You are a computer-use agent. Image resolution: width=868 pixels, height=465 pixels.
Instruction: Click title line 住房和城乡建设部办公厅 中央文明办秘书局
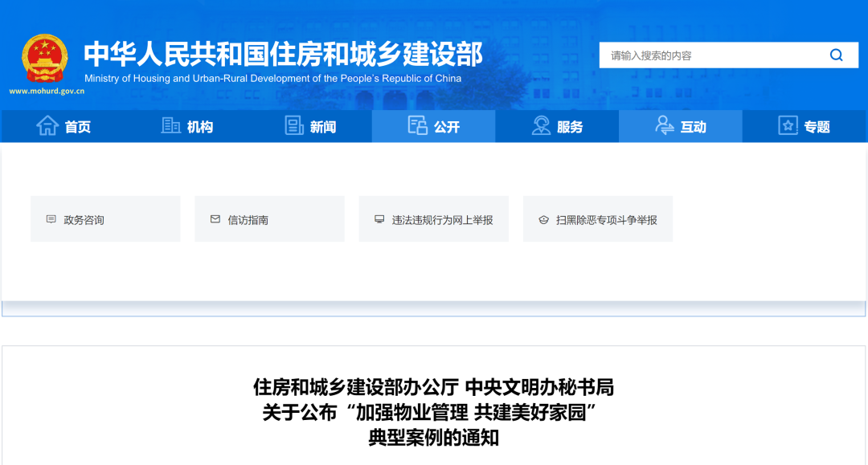433,387
